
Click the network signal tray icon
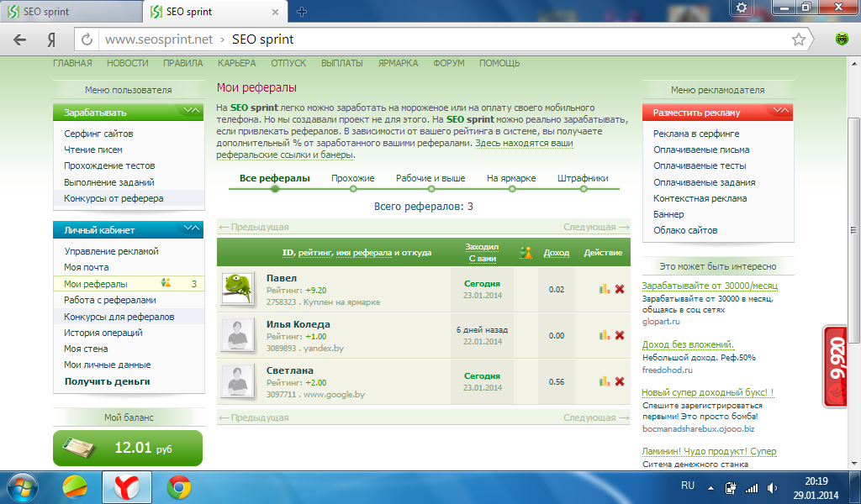pos(751,487)
